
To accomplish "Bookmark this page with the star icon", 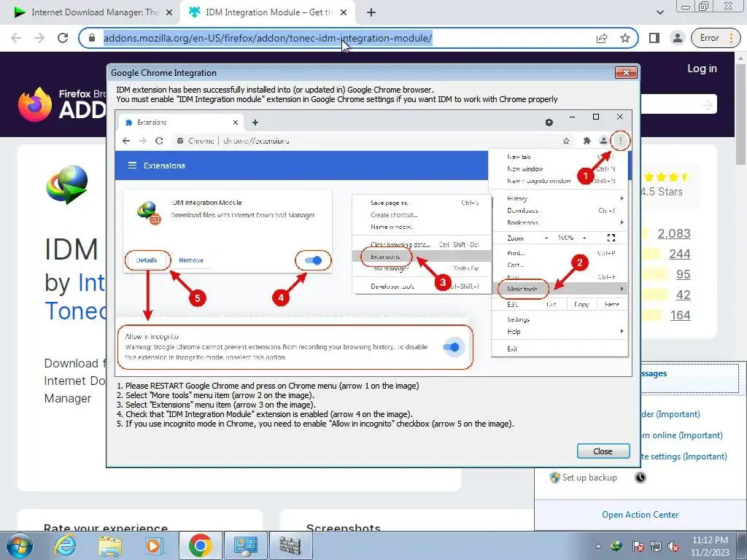I will tap(625, 38).
